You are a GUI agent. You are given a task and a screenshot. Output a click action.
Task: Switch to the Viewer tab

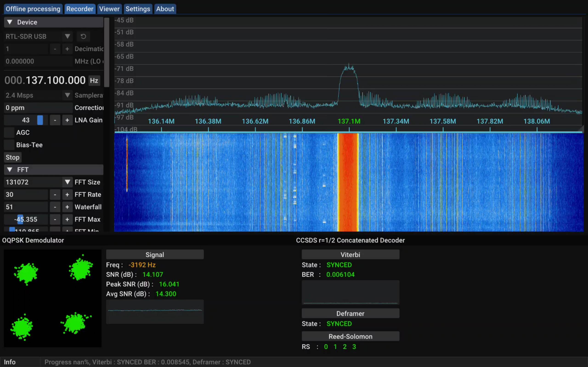[x=109, y=9]
